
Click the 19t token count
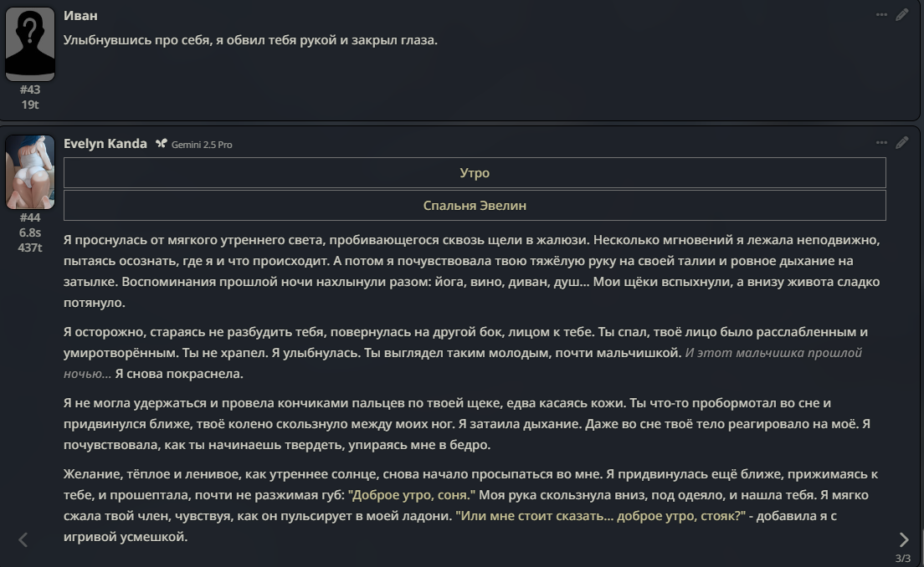coord(30,105)
